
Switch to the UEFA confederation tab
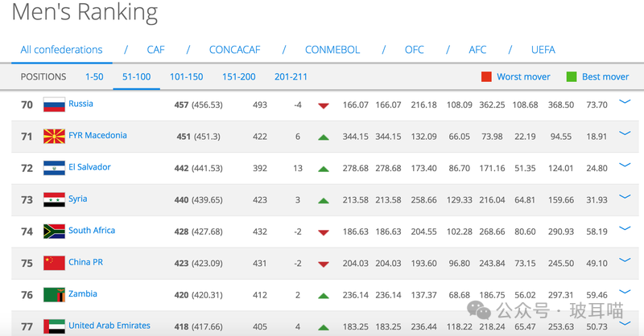pos(543,50)
